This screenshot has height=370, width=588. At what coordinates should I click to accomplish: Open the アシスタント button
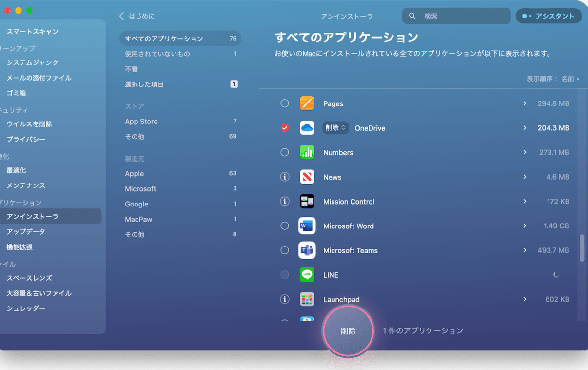(549, 16)
